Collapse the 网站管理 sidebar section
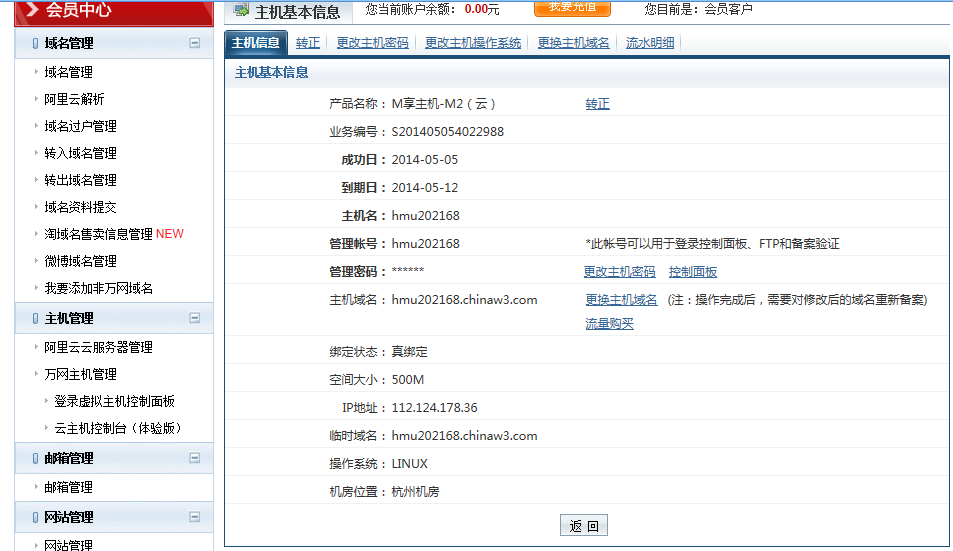This screenshot has width=953, height=551. [194, 517]
